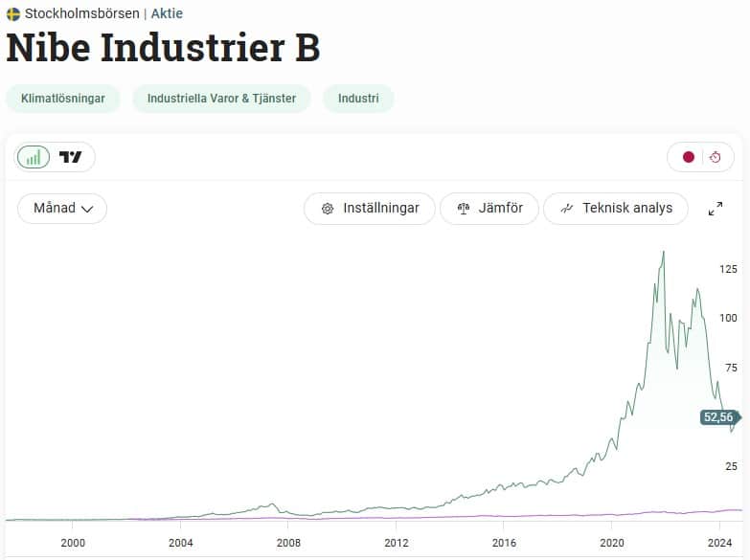Click the Teknisk analys button label
The image size is (750, 560).
click(x=627, y=208)
